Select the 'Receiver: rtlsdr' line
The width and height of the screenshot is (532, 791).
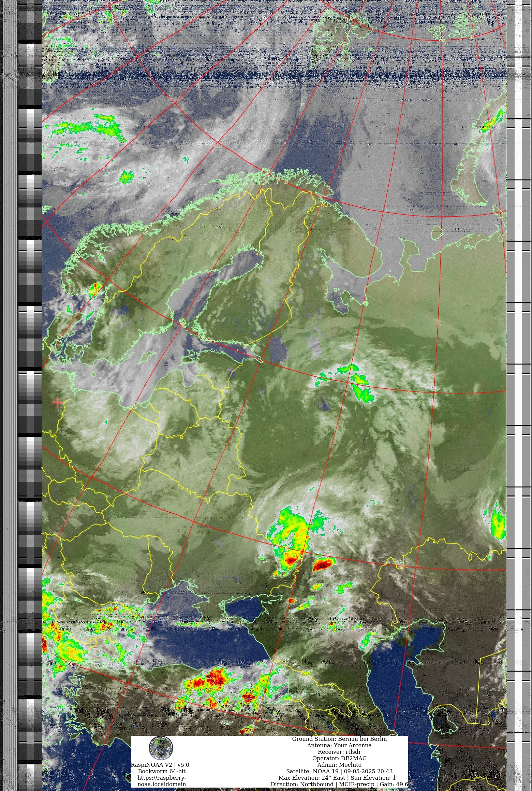339,752
